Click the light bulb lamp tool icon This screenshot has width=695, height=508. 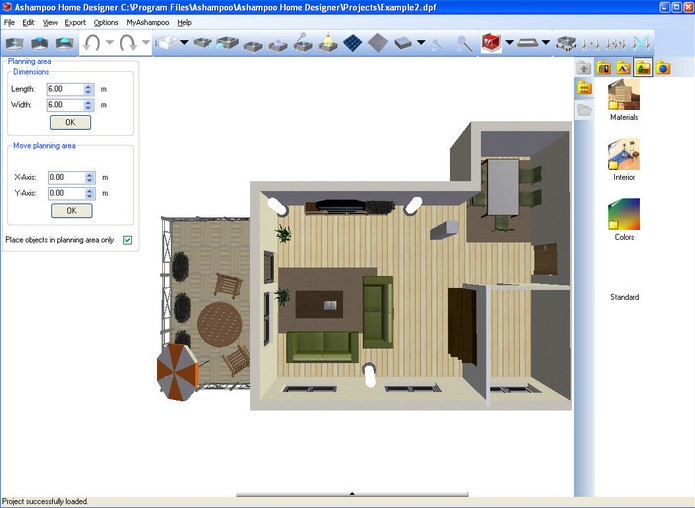(328, 43)
